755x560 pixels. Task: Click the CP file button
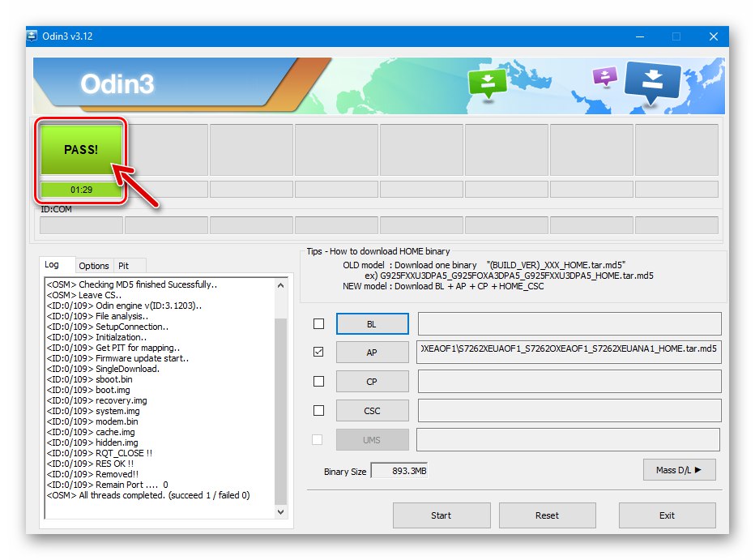click(x=372, y=382)
